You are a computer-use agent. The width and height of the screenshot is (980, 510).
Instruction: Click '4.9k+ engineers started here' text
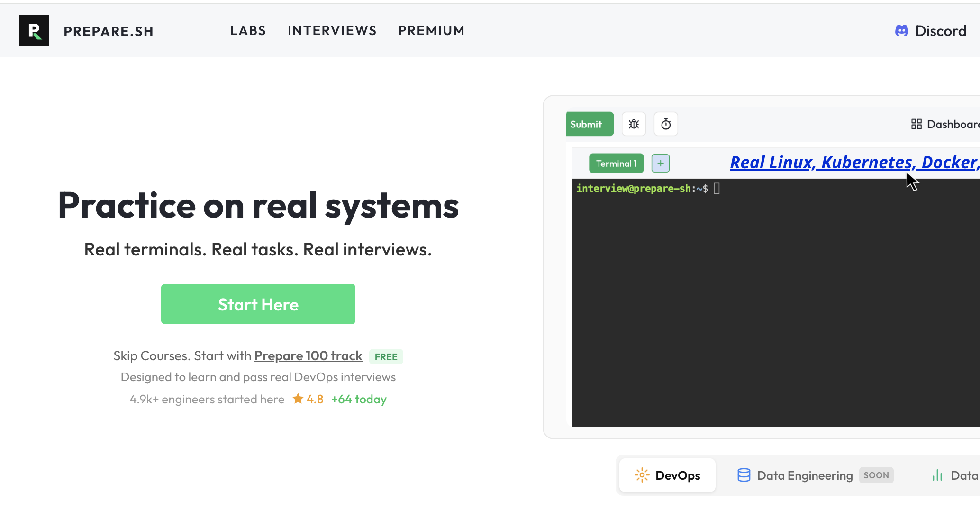pos(207,400)
